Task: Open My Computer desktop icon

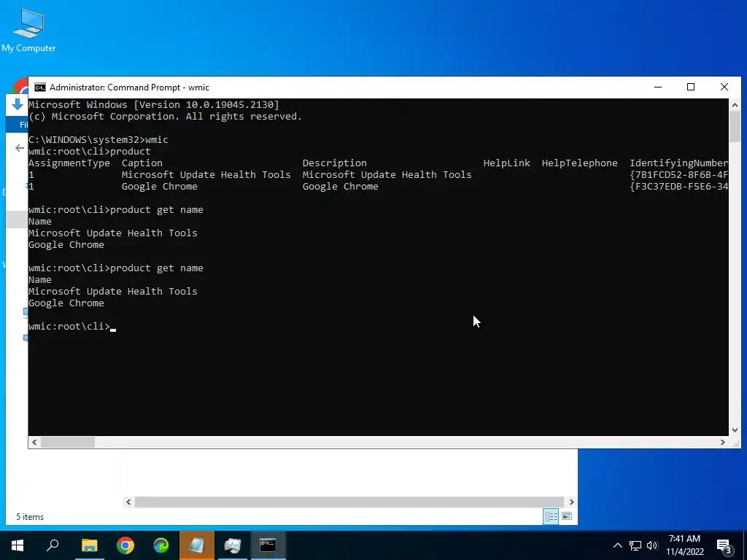Action: click(28, 29)
